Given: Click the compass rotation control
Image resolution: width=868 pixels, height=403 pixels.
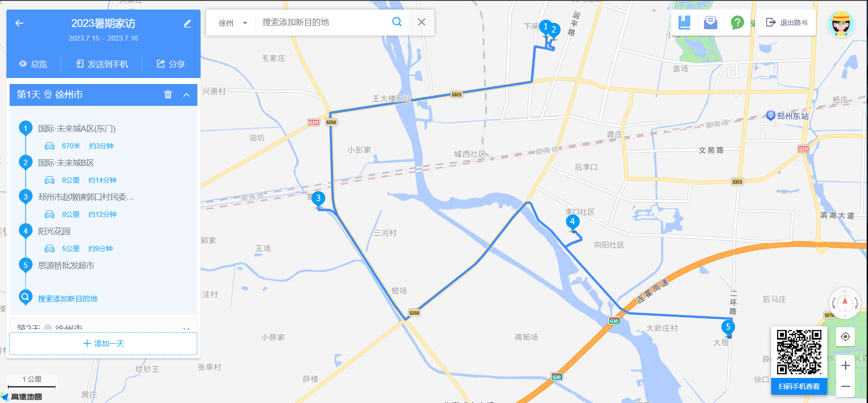Looking at the screenshot, I should point(845,303).
